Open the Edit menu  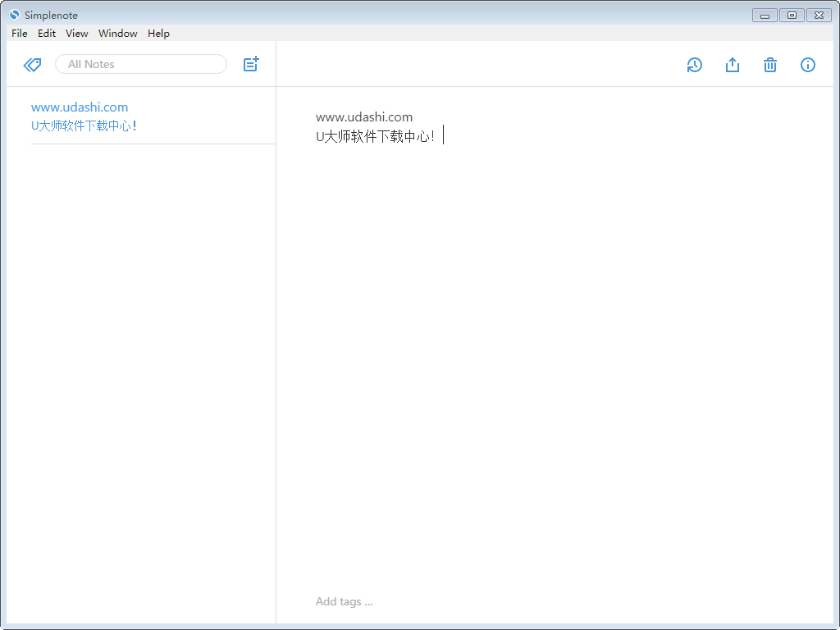click(47, 33)
